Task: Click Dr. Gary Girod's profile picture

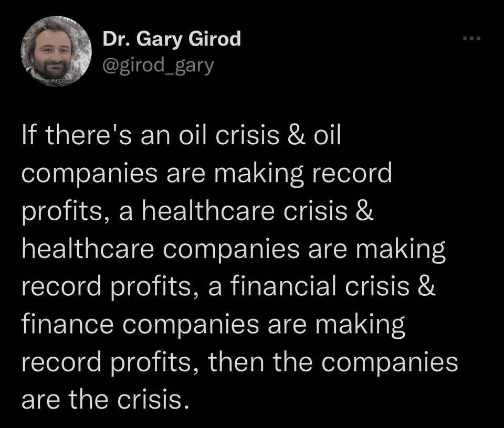Action: [56, 51]
